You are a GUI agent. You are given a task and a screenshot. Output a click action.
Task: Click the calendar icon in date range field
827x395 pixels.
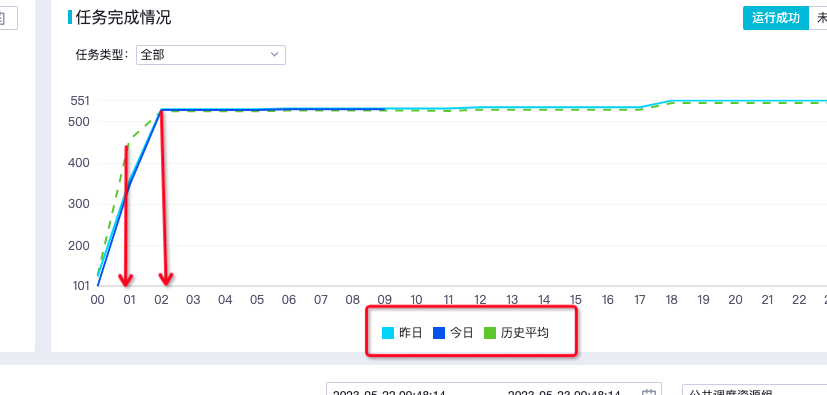point(648,392)
